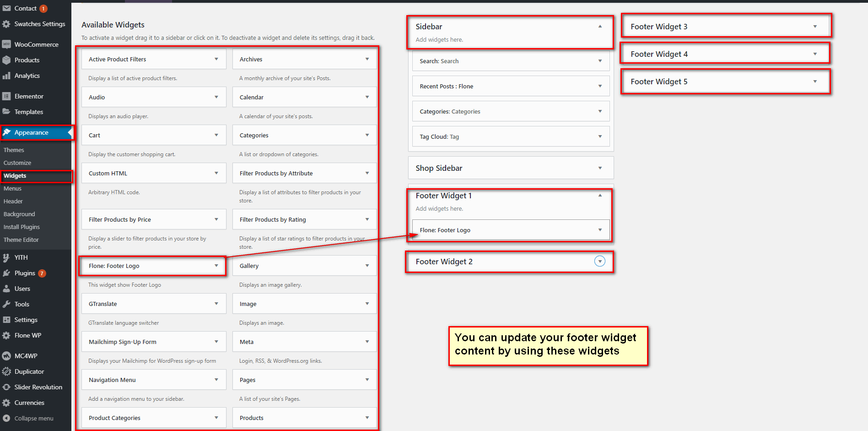Expand the Custom HTML widget arrow
This screenshot has height=431, width=868.
216,173
